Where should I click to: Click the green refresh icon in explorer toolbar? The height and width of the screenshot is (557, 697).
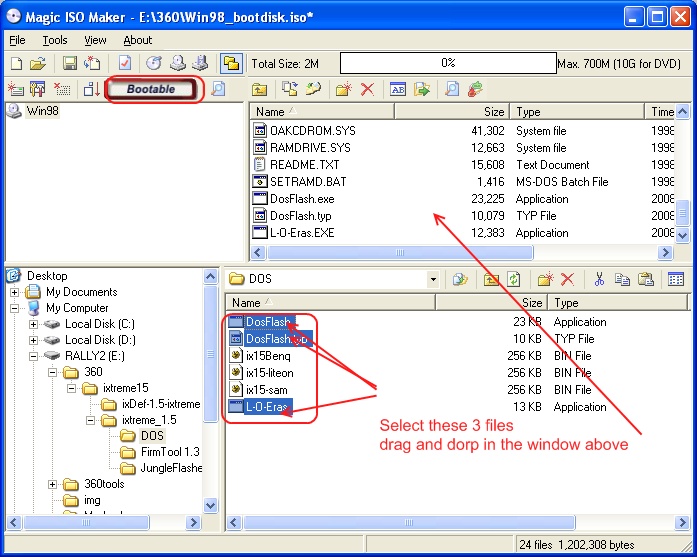[x=514, y=280]
